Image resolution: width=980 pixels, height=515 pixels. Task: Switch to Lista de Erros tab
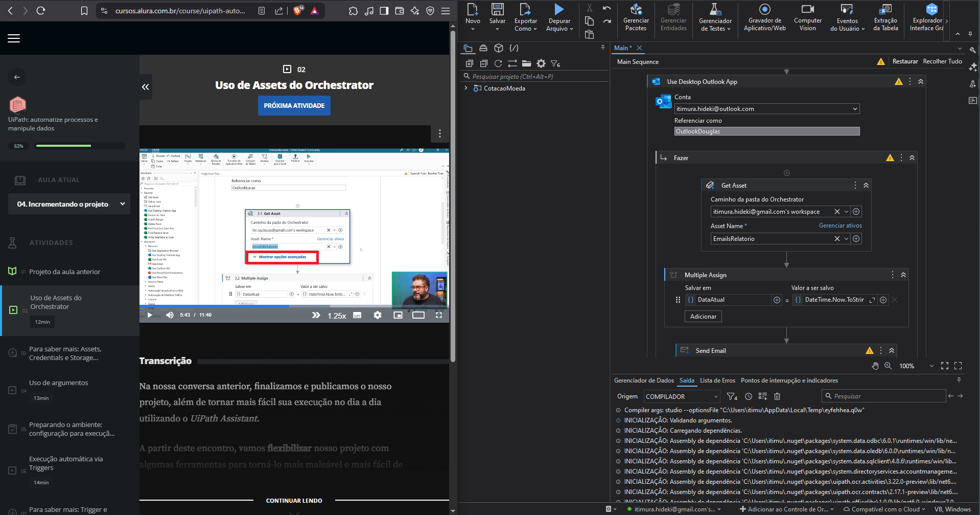(717, 380)
